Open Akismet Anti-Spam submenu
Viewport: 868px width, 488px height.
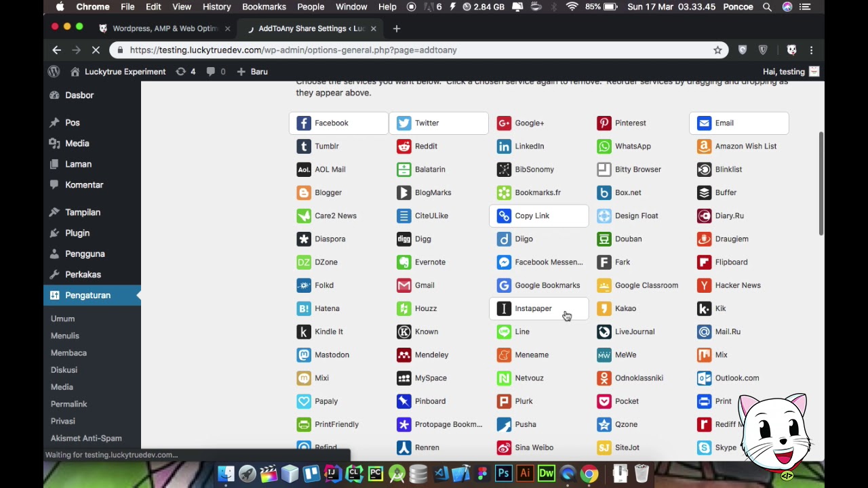86,439
